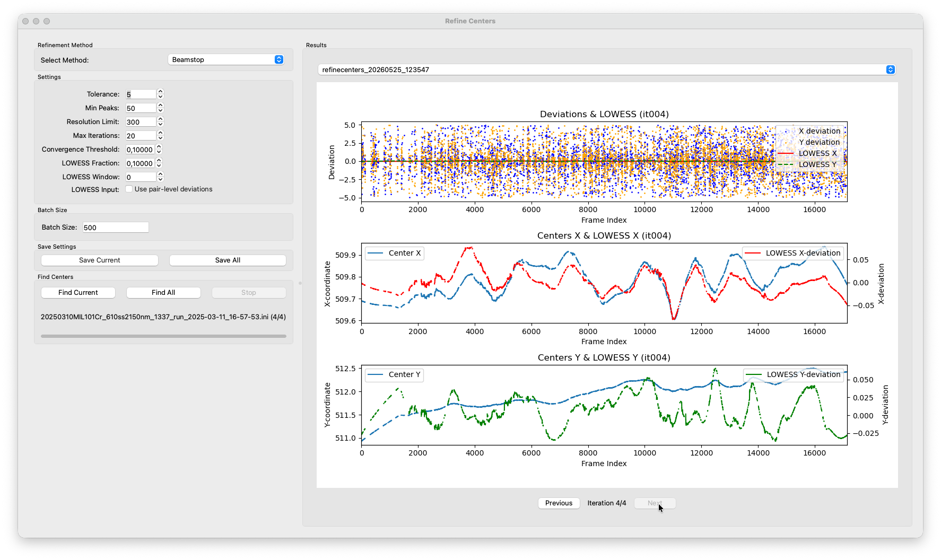Click the Save Current button
The height and width of the screenshot is (560, 941).
(x=100, y=260)
